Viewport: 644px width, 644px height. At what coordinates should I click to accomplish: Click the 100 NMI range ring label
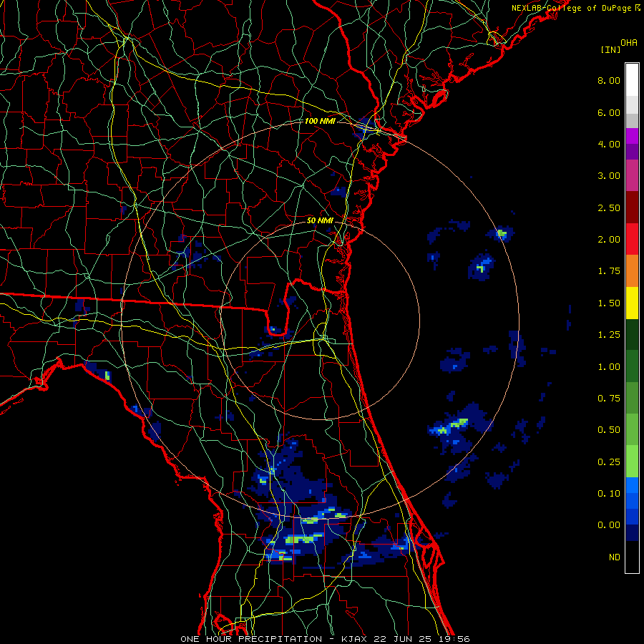pyautogui.click(x=320, y=121)
